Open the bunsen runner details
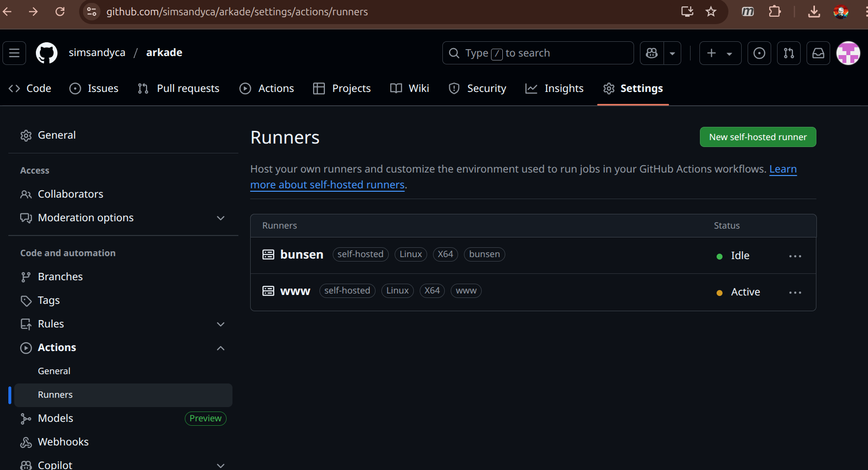This screenshot has height=470, width=868. tap(302, 255)
